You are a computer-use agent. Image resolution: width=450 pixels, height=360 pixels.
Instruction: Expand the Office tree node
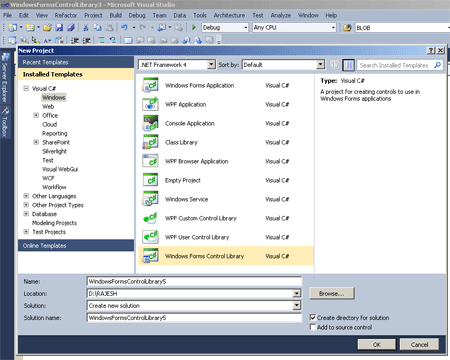pos(36,115)
